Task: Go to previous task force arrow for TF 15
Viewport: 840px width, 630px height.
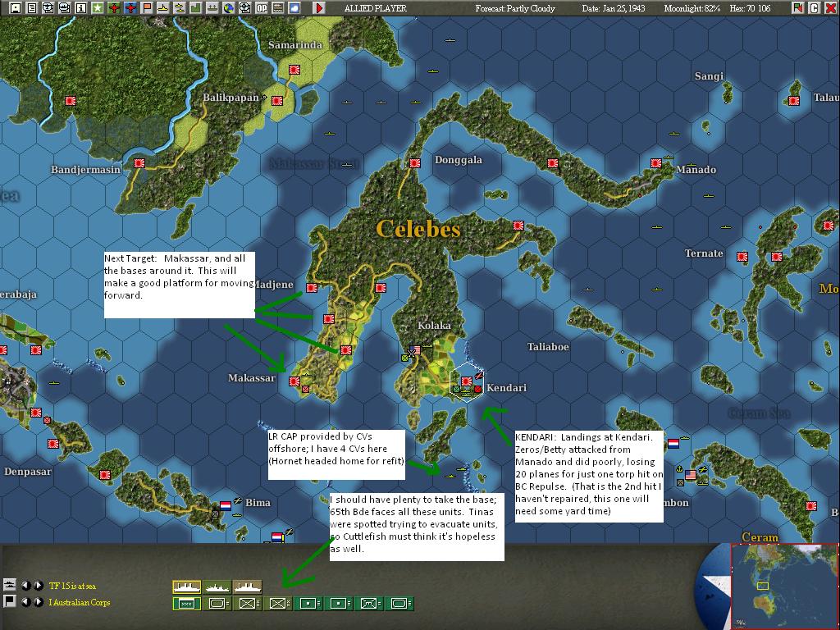Action: point(25,585)
